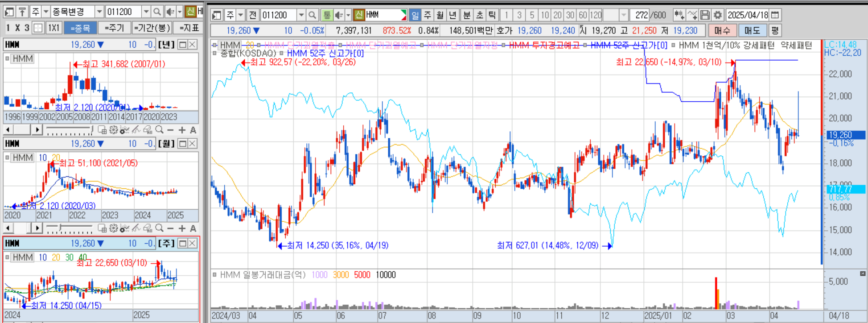Switch to 분 minute period
The image size is (868, 323).
coord(467,15)
